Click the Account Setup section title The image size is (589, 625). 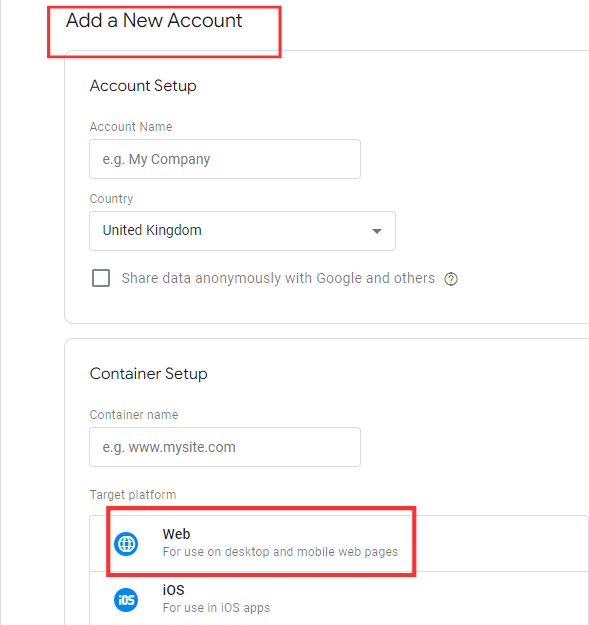tap(143, 86)
